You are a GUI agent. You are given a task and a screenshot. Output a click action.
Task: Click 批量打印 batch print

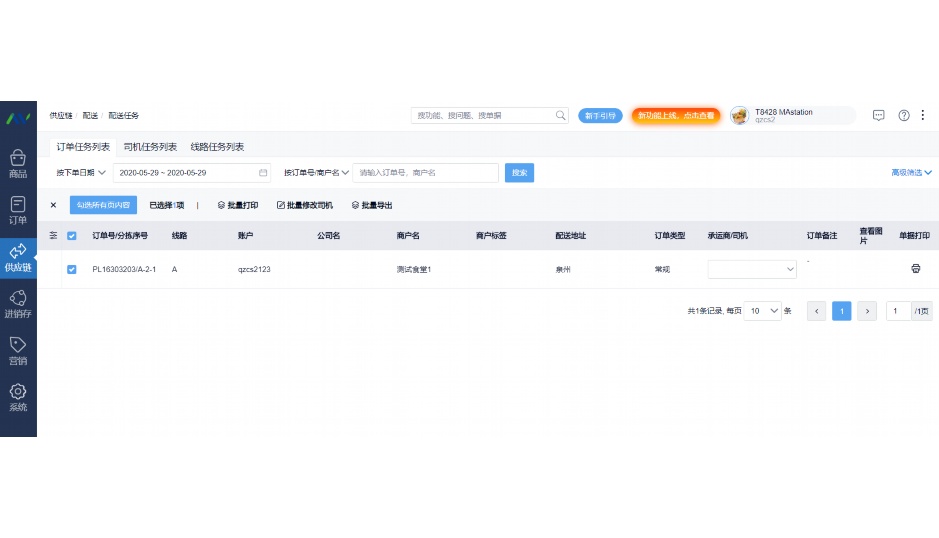point(238,205)
